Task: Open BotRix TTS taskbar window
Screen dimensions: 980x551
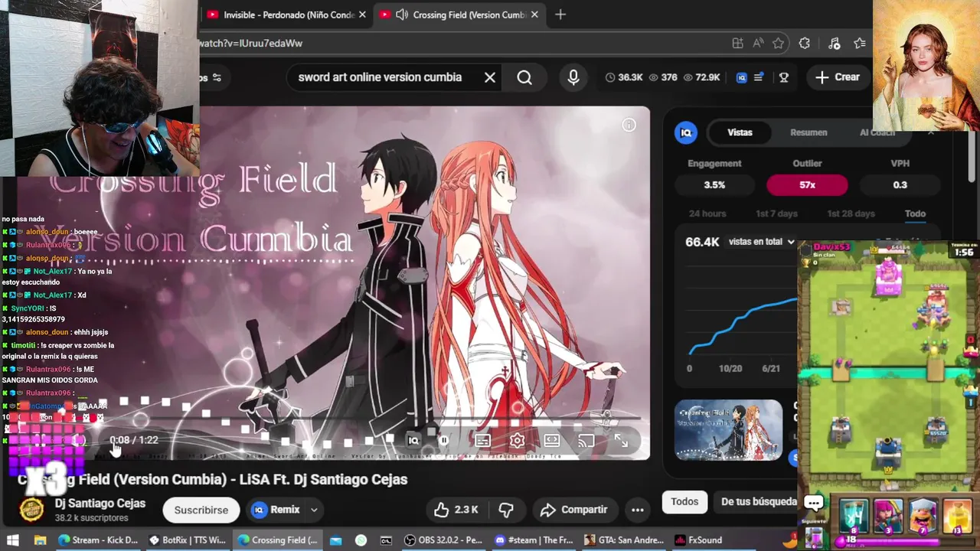Action: [187, 540]
